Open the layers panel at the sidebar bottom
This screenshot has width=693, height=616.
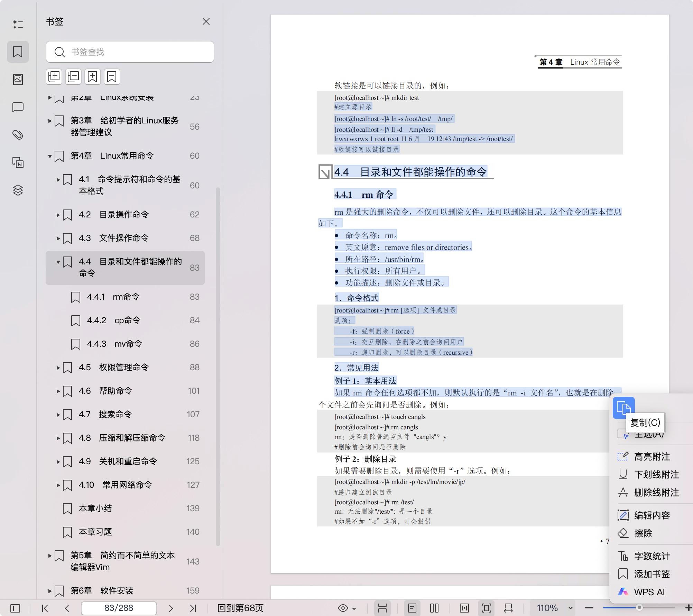point(18,190)
